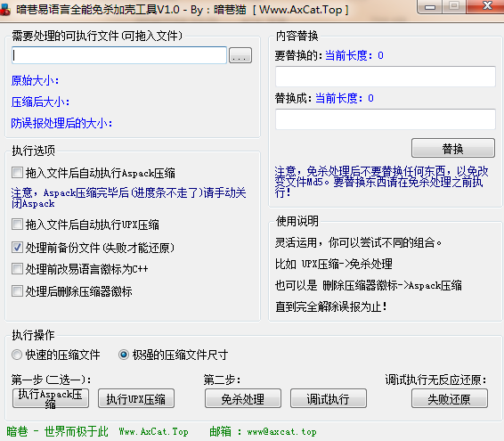Screen dimensions: 504x441
Task: Click the 执行UPX压缩 button
Action: click(136, 398)
